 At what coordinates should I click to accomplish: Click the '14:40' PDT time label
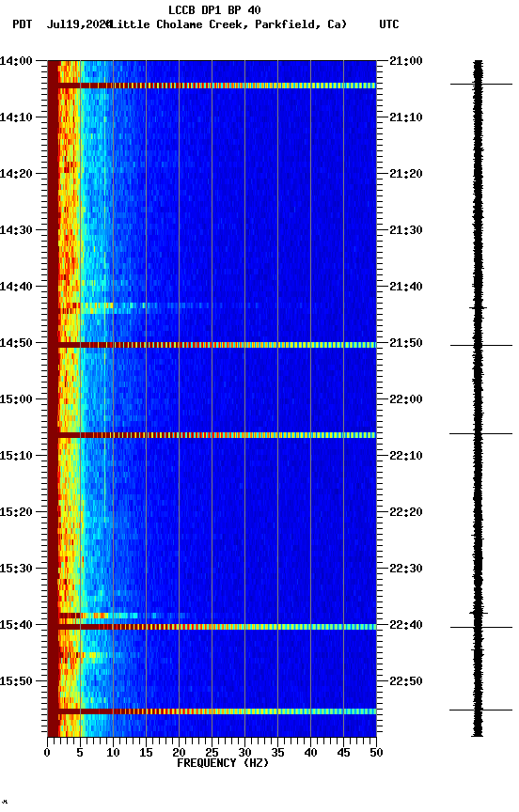pos(16,287)
